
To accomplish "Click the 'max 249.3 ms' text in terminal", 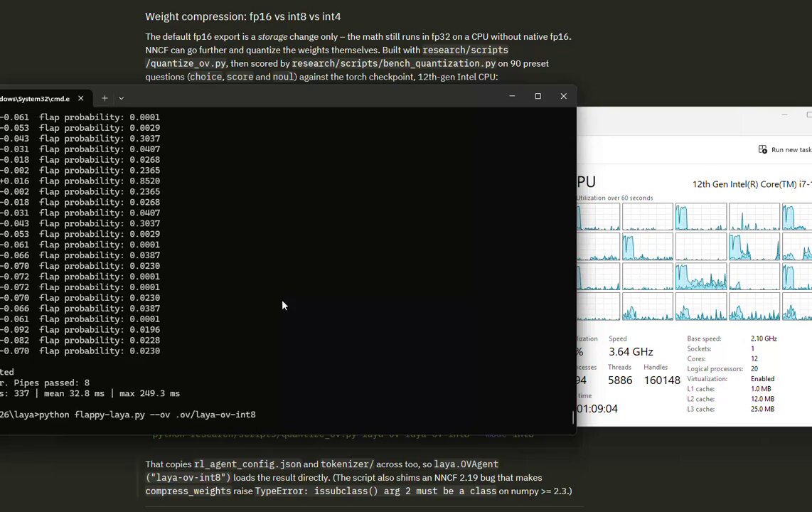I will [149, 393].
